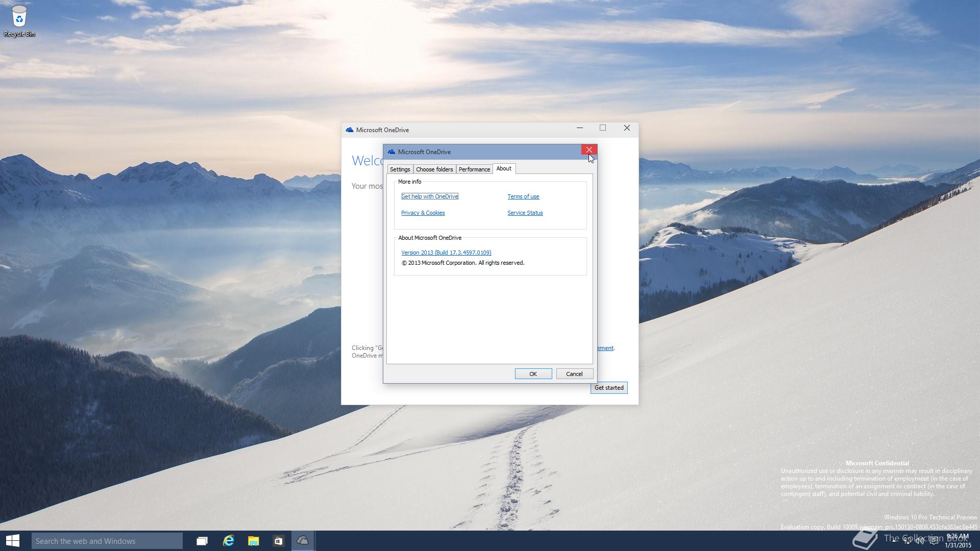980x551 pixels.
Task: Switch to the Choose folders tab
Action: click(434, 169)
